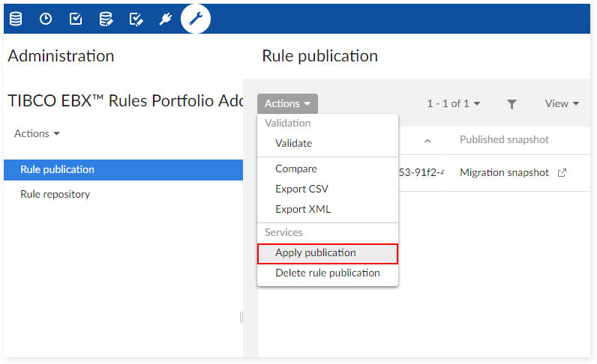The image size is (597, 364).
Task: Open the 1 - 1 of 1 pagination dropdown
Action: coord(454,103)
